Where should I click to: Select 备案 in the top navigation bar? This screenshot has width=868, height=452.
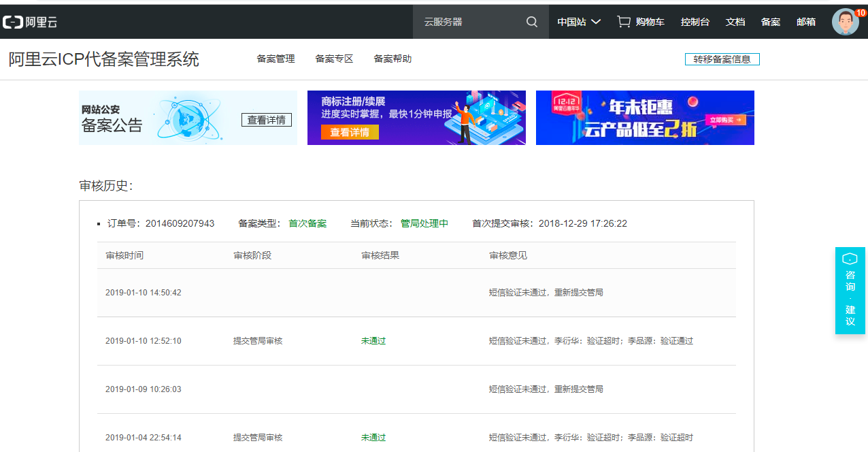(x=771, y=22)
